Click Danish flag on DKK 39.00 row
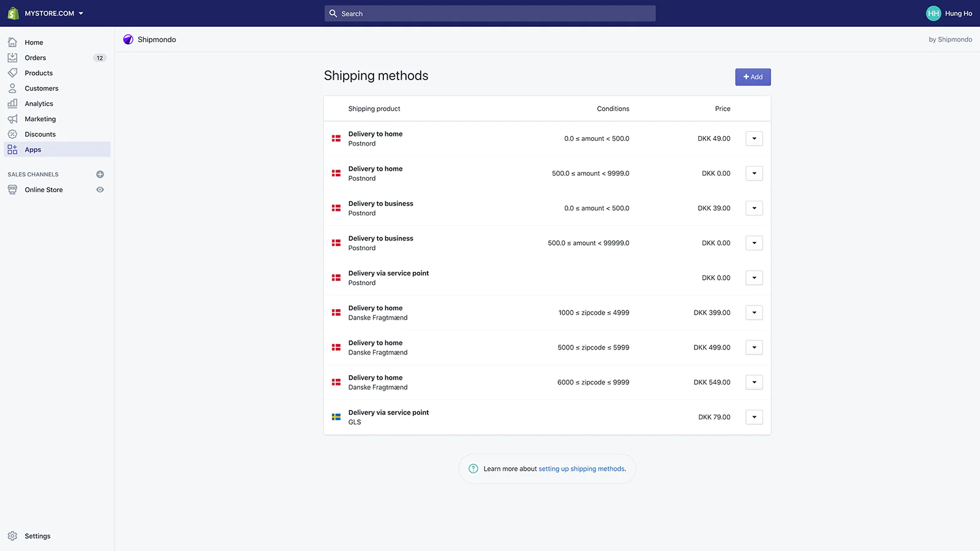 coord(336,208)
